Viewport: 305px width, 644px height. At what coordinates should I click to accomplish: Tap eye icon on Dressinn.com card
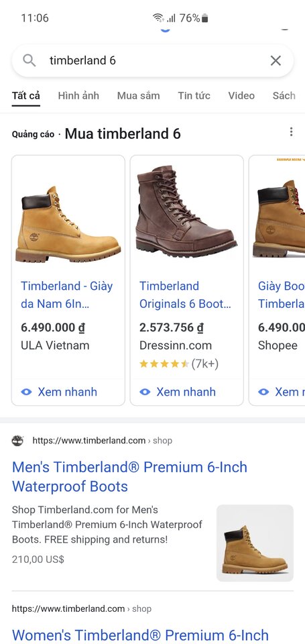[145, 392]
